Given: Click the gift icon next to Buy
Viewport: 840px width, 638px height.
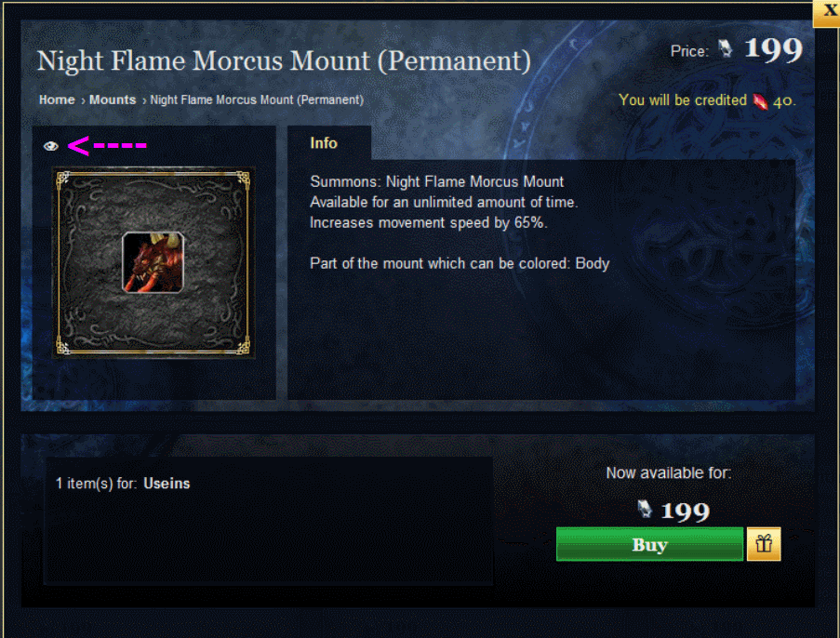Looking at the screenshot, I should (764, 544).
